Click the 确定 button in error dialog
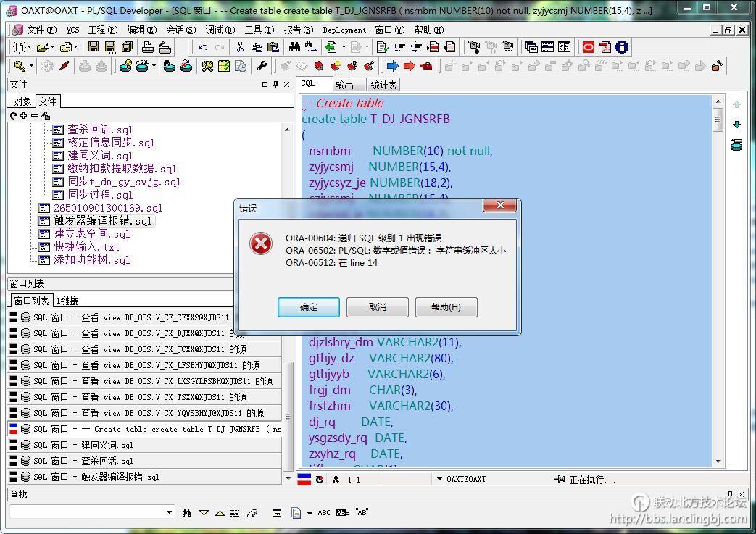The width and height of the screenshot is (756, 534). [x=309, y=307]
